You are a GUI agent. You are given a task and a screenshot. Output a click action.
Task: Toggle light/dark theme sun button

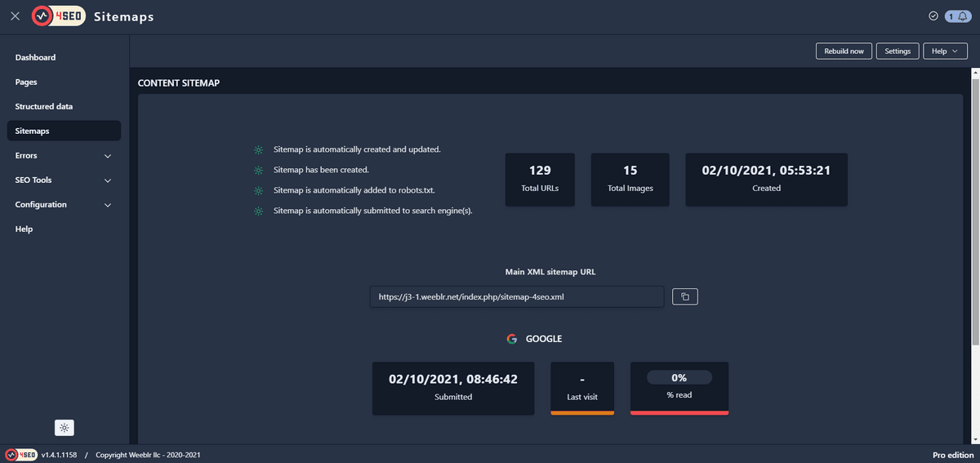tap(65, 427)
